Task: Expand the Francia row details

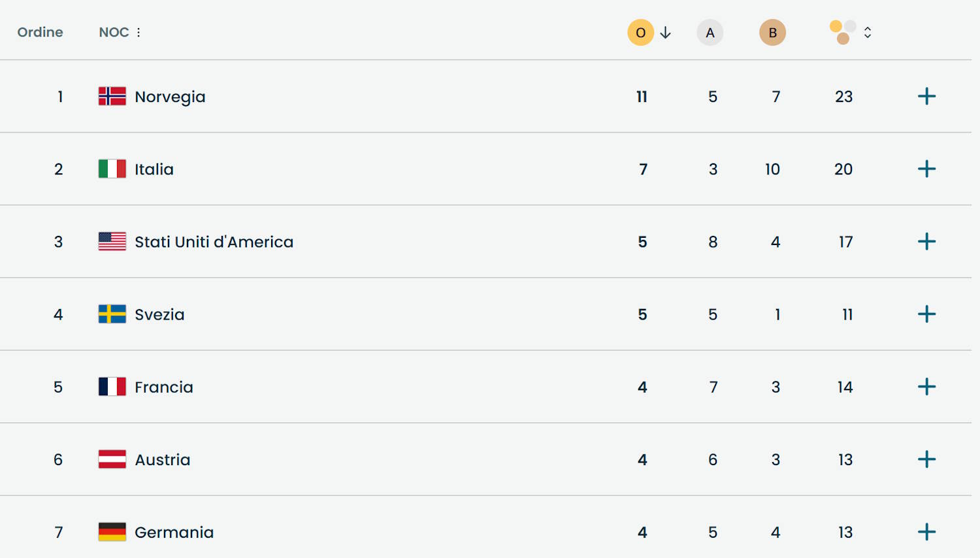Action: (926, 387)
